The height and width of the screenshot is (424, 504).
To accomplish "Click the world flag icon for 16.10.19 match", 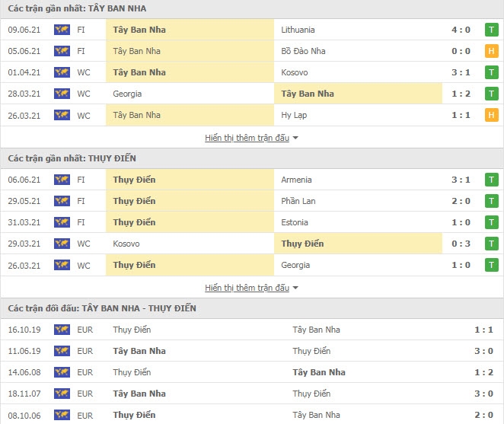I will pos(62,330).
